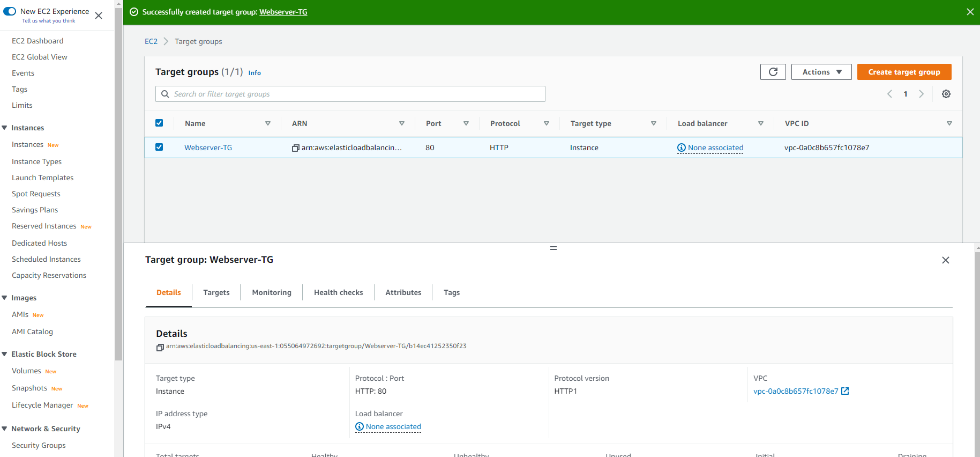This screenshot has width=980, height=457.
Task: Click the refresh target groups button
Action: click(x=773, y=72)
